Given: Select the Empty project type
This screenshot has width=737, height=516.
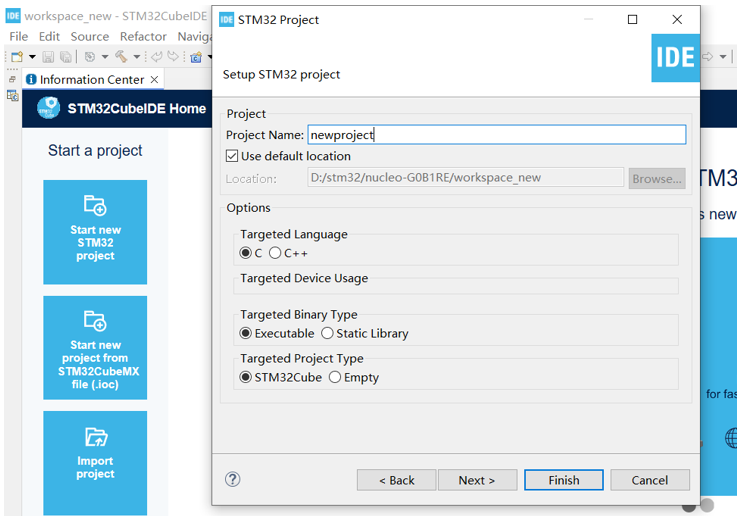Looking at the screenshot, I should pos(335,377).
